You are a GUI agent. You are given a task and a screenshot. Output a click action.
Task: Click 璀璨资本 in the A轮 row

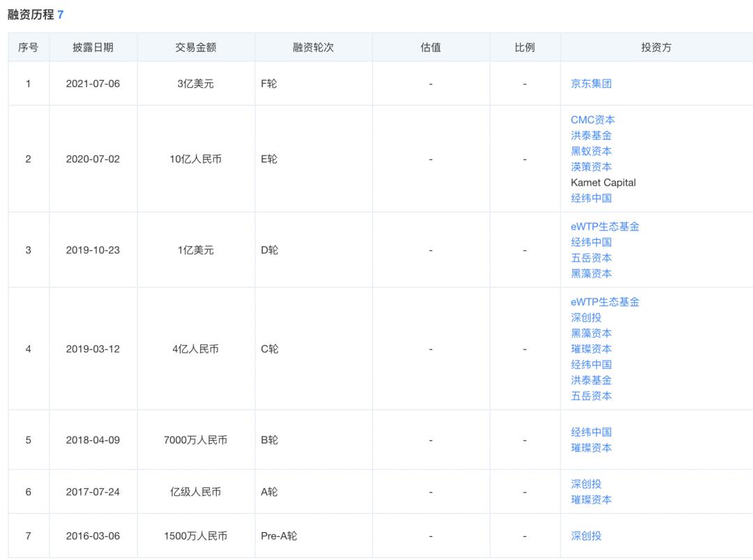click(x=591, y=499)
